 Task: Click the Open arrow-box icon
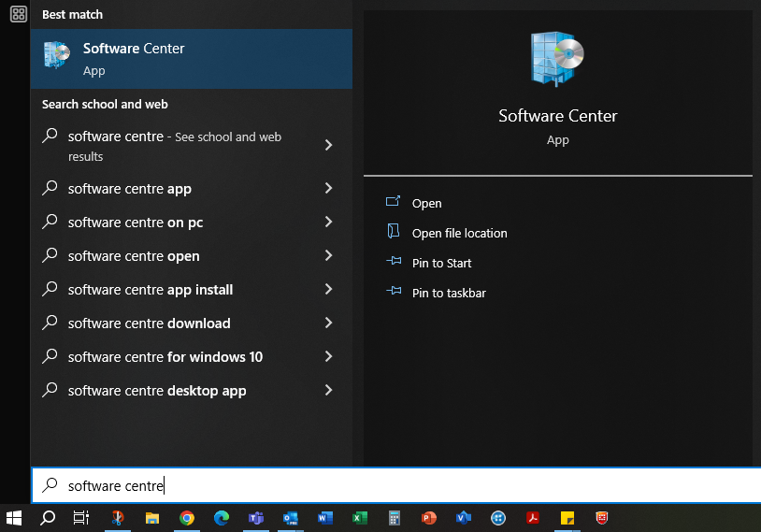coord(393,201)
